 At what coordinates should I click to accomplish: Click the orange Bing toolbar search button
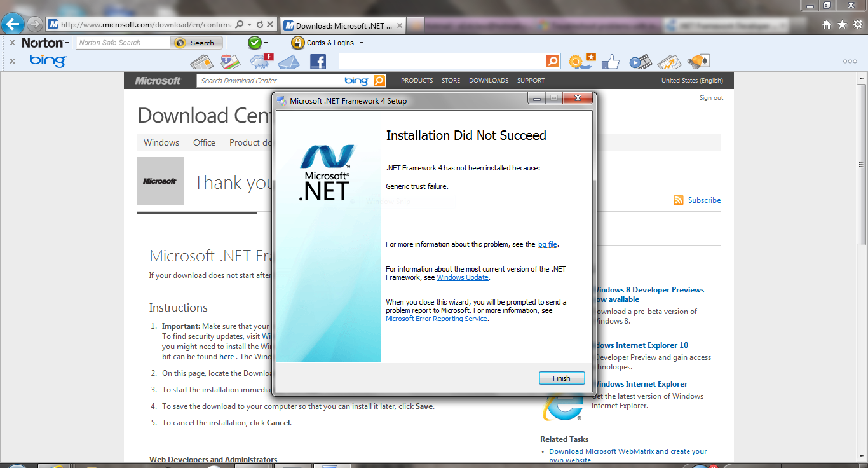[x=553, y=61]
